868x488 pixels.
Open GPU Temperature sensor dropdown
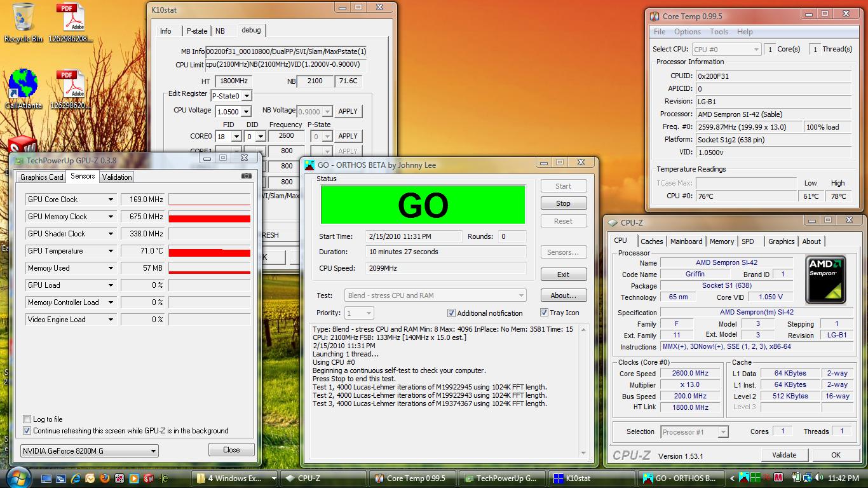pos(111,251)
